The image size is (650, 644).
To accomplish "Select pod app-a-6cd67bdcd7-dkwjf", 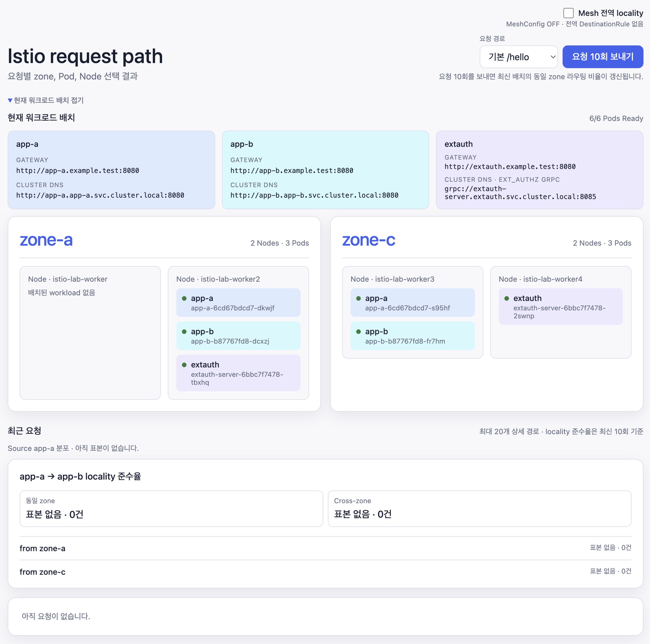I will pos(238,302).
